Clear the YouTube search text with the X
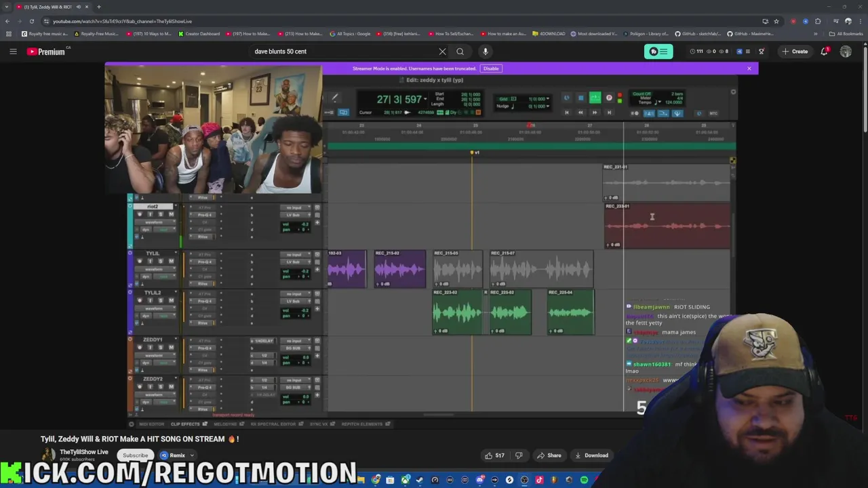This screenshot has width=868, height=488. click(x=442, y=52)
